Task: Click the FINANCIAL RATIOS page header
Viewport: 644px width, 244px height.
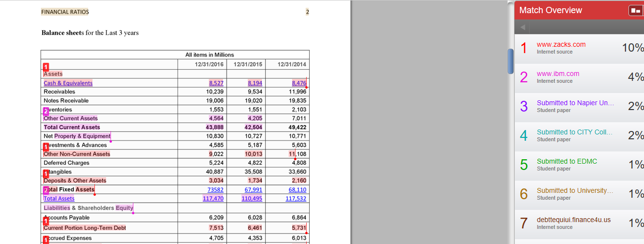Action: [65, 12]
